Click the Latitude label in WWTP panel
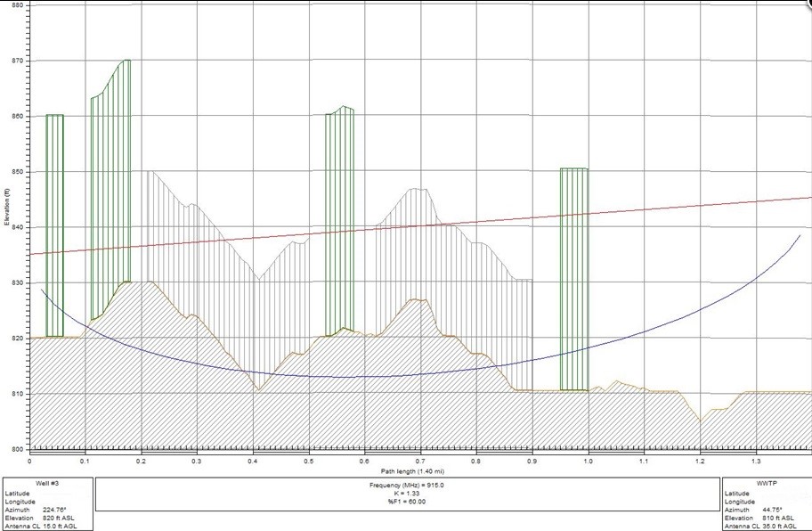Screen dimensions: 812x531 click(735, 494)
